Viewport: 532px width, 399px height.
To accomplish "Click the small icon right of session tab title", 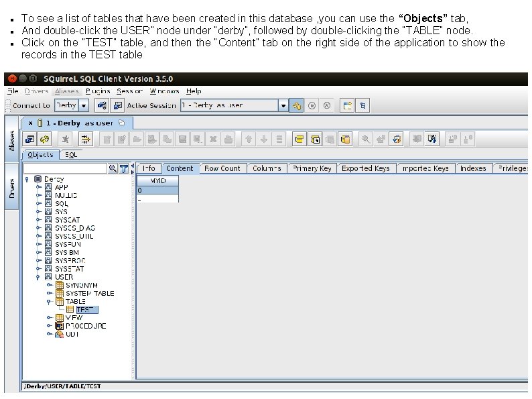I will pos(122,123).
